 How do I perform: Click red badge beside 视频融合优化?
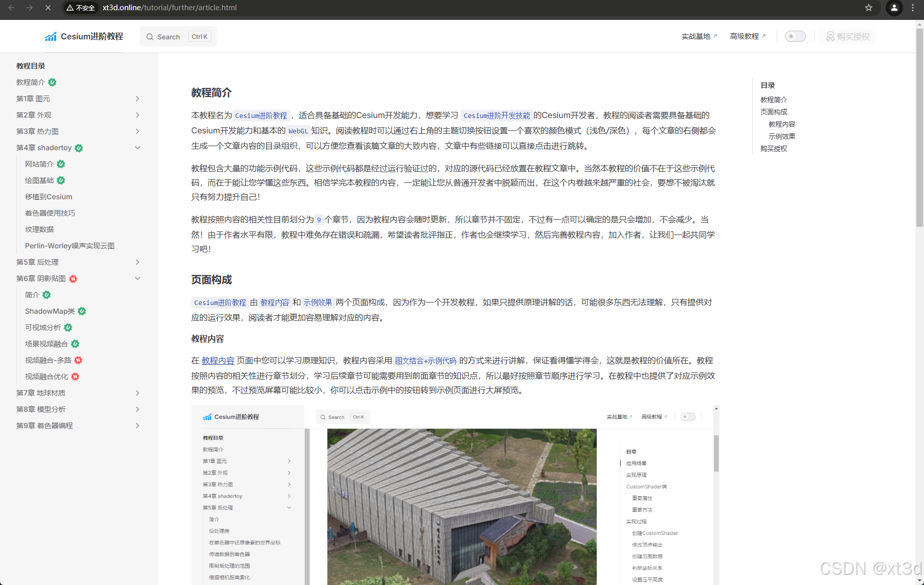tap(75, 377)
